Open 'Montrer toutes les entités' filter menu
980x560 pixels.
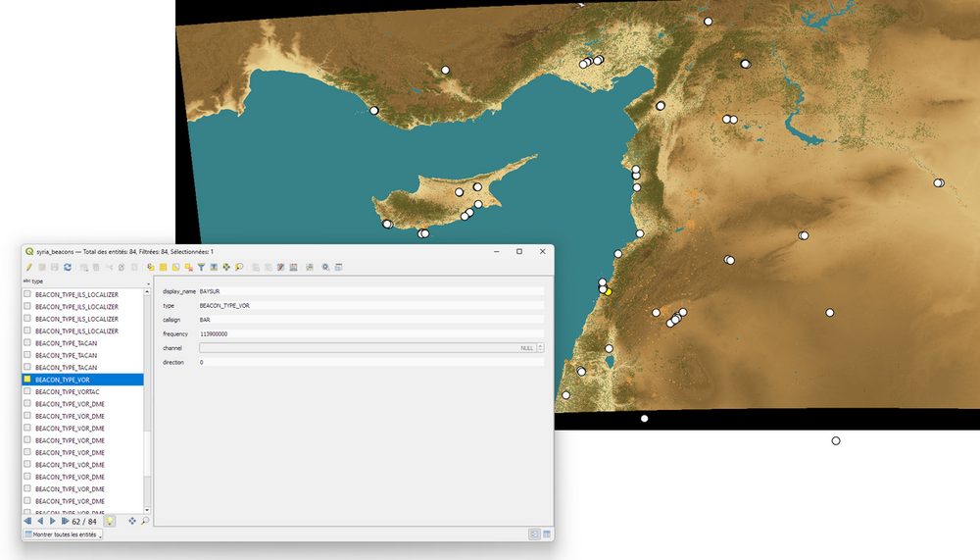pyautogui.click(x=63, y=535)
